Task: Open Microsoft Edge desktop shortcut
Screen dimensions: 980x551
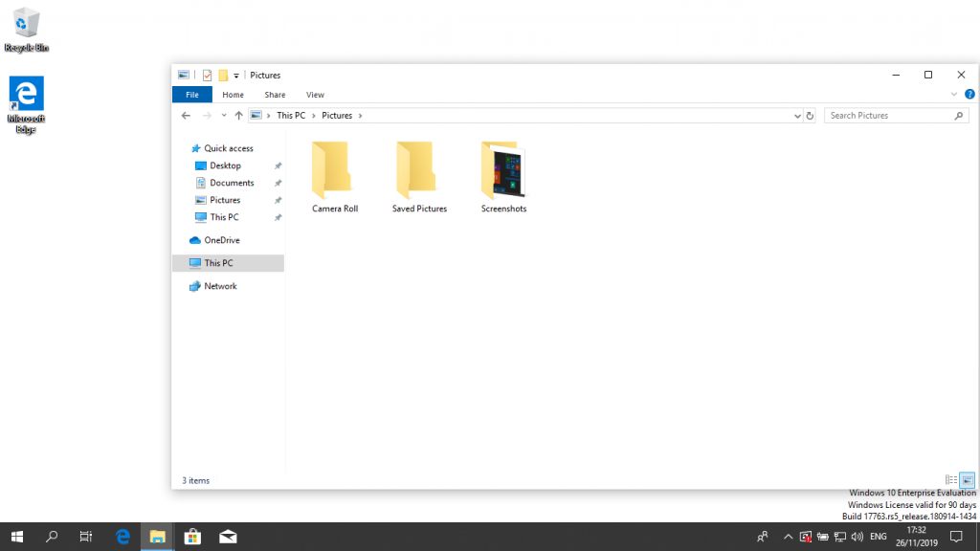Action: 26,105
